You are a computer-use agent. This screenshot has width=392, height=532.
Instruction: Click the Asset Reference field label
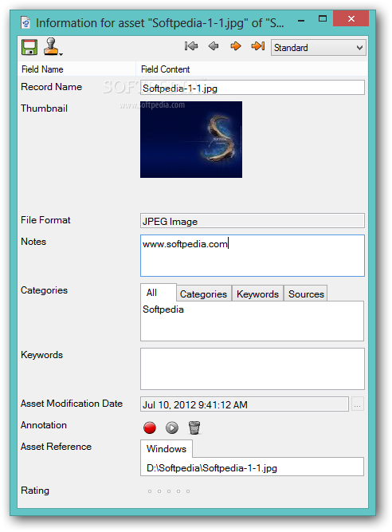[56, 447]
